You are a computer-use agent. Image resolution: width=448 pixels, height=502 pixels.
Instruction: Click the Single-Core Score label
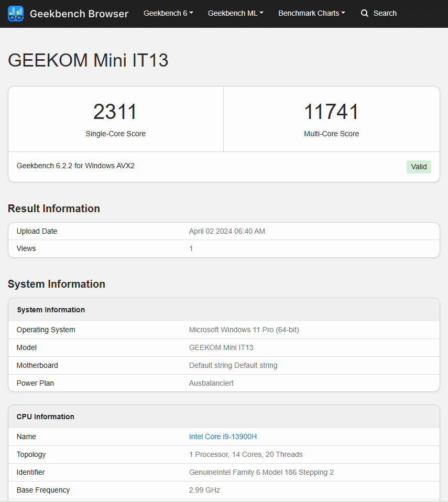click(116, 134)
